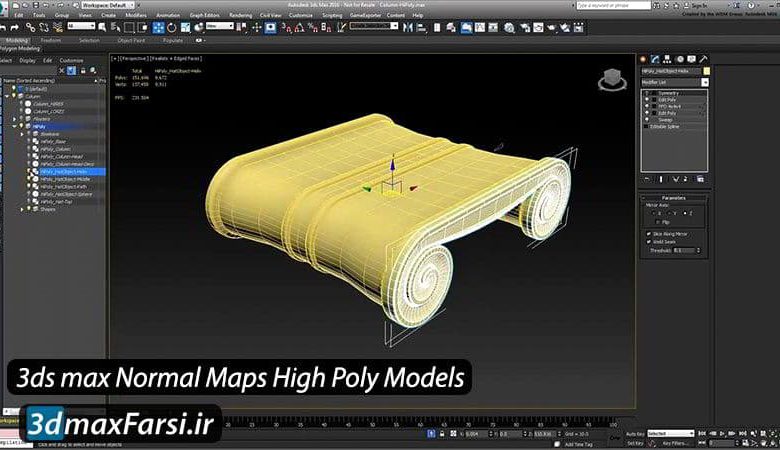The image size is (780, 450).
Task: Click the Align tool icon
Action: tap(421, 28)
